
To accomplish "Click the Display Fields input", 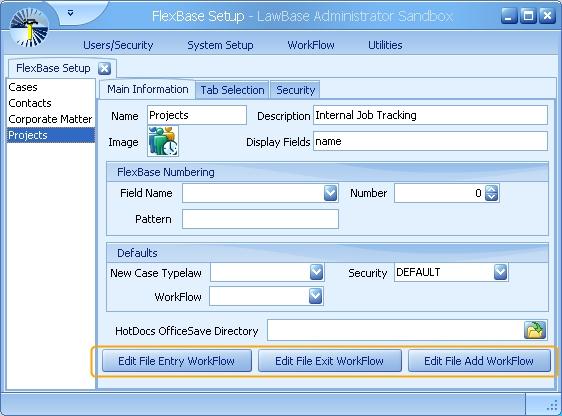I will (430, 141).
